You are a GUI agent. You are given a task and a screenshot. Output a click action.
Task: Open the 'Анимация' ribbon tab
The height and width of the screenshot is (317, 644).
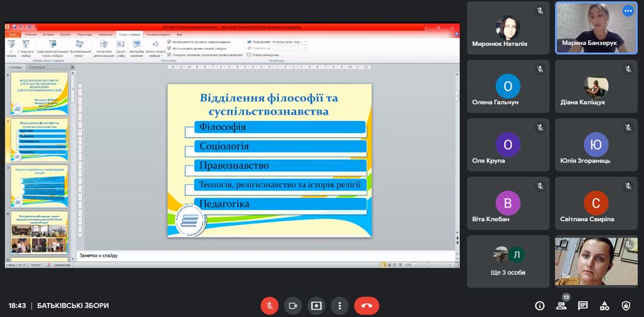(105, 35)
